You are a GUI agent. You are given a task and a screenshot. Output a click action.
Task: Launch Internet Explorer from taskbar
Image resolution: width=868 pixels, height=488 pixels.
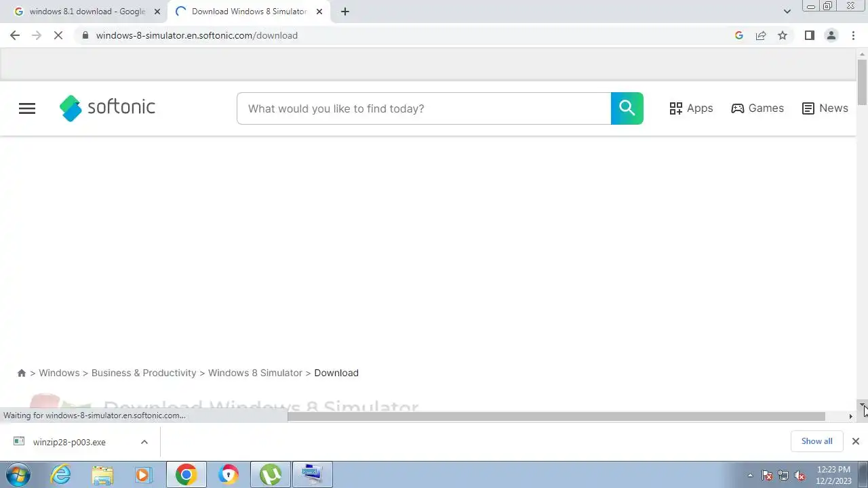tap(61, 474)
